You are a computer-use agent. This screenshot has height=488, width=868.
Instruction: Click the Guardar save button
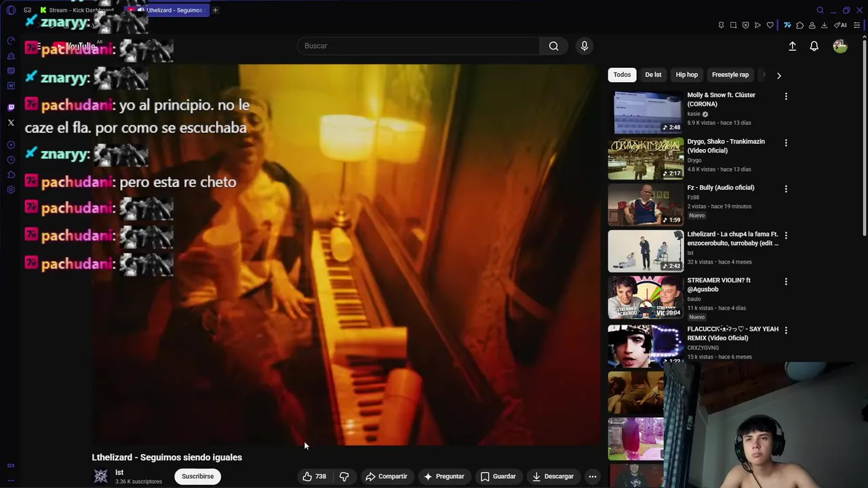point(498,476)
